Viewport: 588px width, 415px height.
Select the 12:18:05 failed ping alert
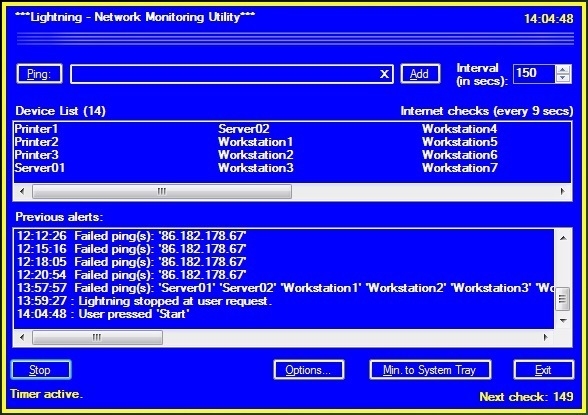click(132, 262)
